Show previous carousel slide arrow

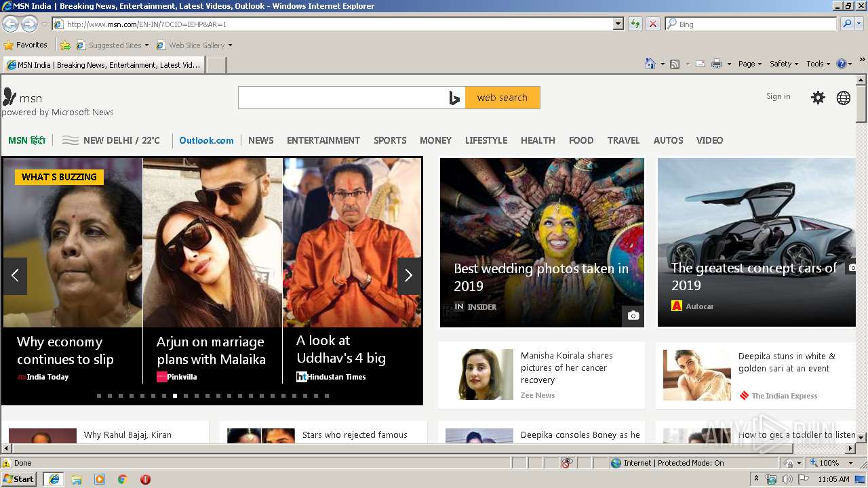(x=15, y=276)
